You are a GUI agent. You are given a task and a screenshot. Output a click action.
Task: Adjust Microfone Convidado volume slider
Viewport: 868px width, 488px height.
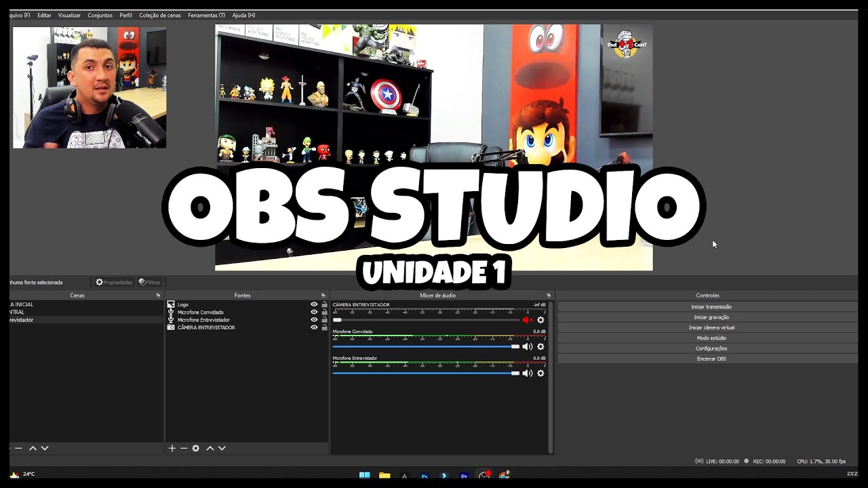point(426,346)
